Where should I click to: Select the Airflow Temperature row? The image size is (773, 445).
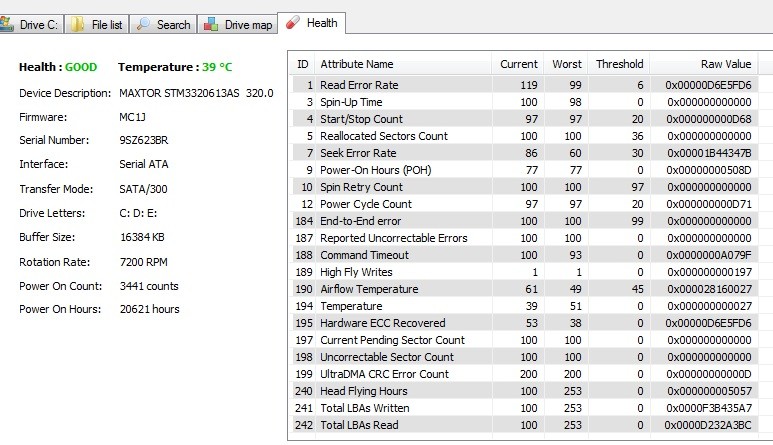pyautogui.click(x=525, y=289)
